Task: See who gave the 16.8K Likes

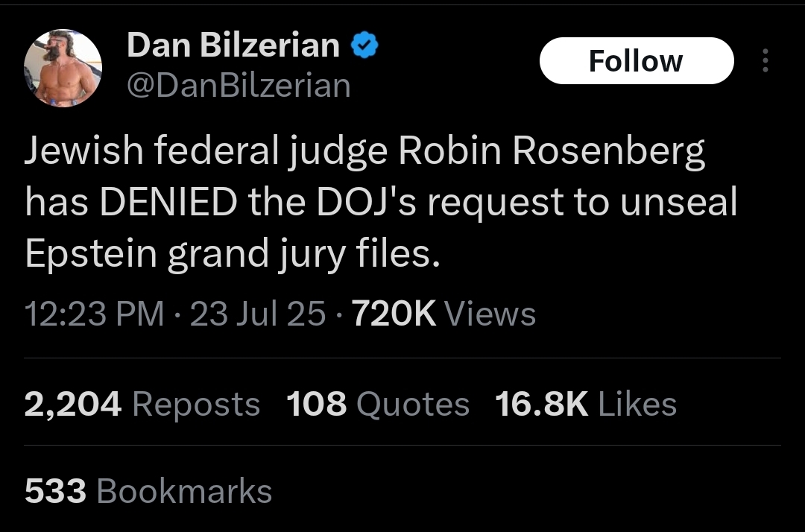Action: pos(586,405)
